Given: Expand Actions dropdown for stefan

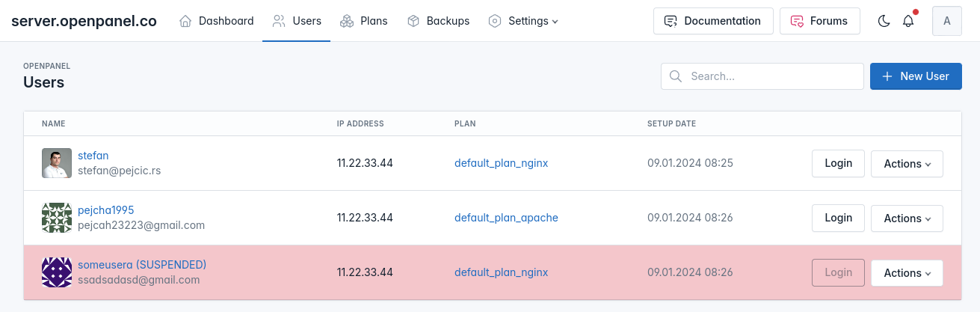Looking at the screenshot, I should (907, 164).
